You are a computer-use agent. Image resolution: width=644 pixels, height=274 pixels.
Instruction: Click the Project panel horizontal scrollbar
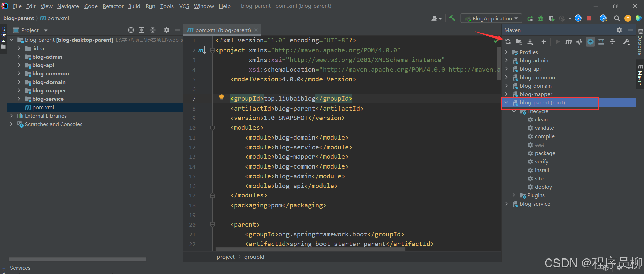point(77,259)
